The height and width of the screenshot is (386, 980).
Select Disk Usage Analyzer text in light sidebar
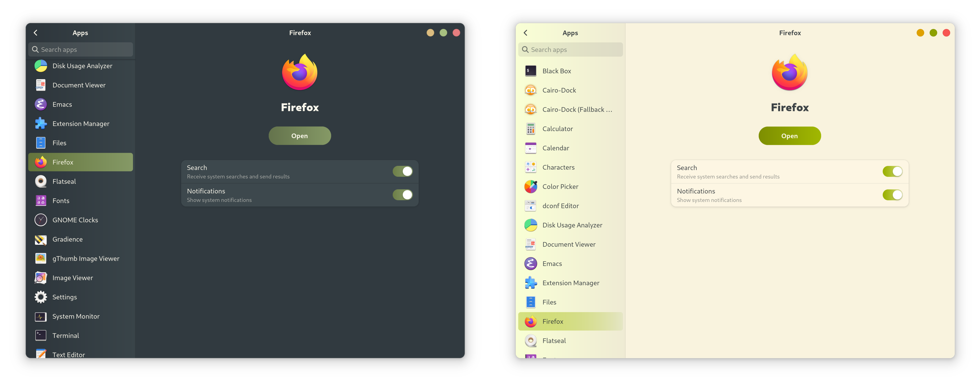point(572,225)
